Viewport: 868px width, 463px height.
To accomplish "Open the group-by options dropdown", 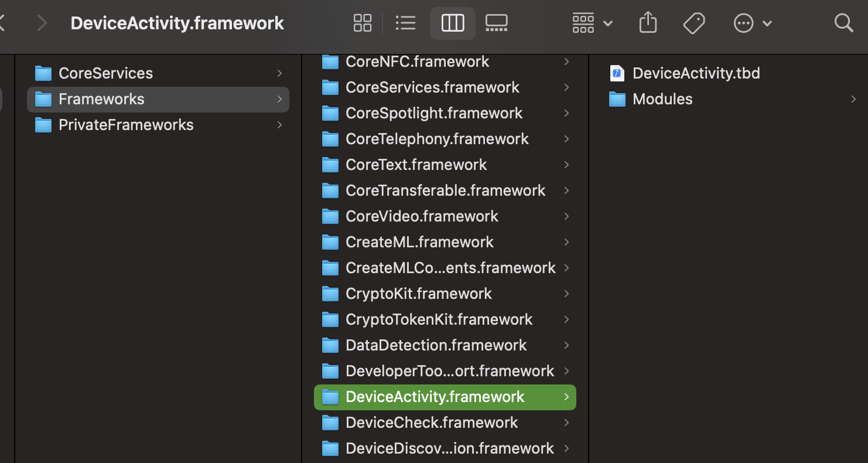I will 592,23.
